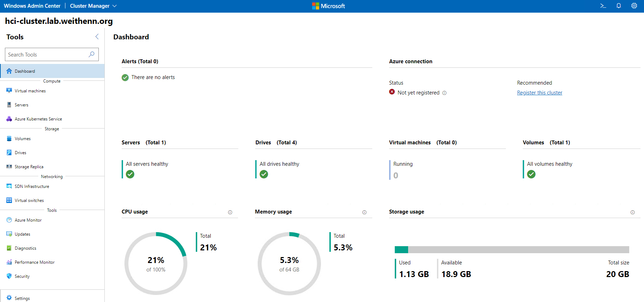This screenshot has height=302, width=644.
Task: Click the Search Tools input field
Action: [x=52, y=54]
